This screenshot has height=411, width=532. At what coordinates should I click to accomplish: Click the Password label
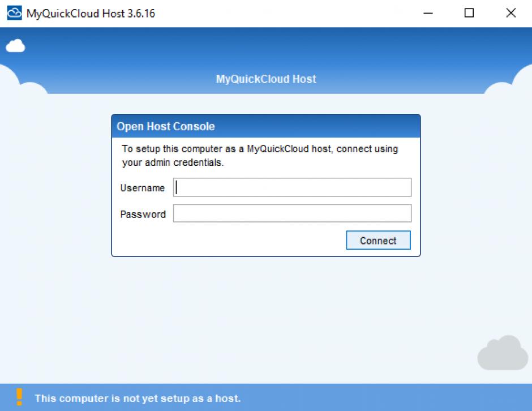[143, 214]
